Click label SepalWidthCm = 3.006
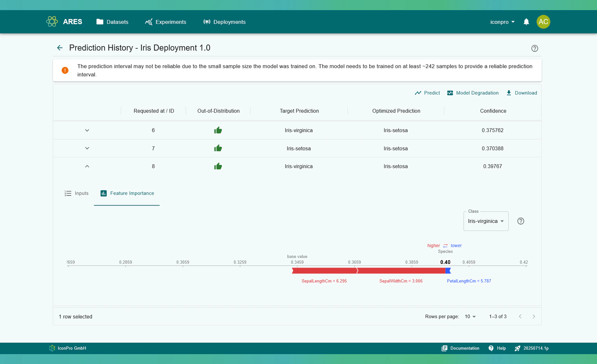Image resolution: width=597 pixels, height=364 pixels. tap(401, 281)
